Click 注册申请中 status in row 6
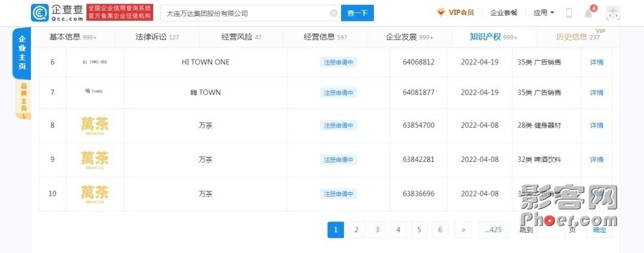 (x=339, y=63)
